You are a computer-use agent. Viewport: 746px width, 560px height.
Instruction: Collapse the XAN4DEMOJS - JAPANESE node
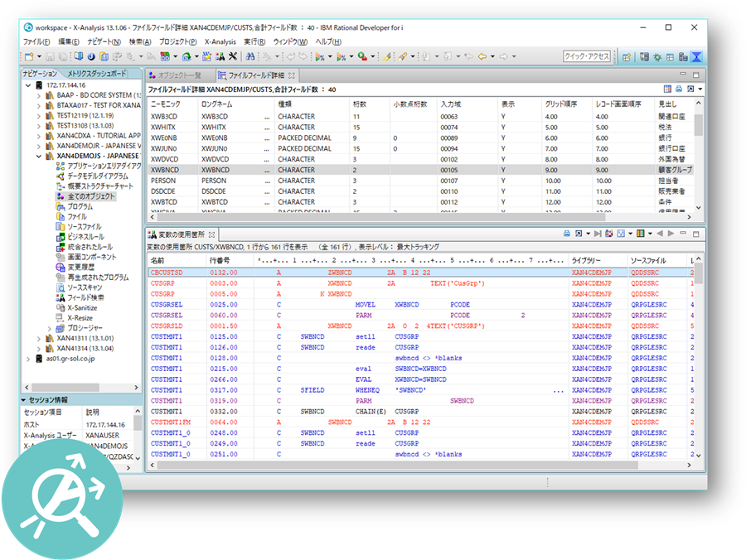click(x=38, y=156)
